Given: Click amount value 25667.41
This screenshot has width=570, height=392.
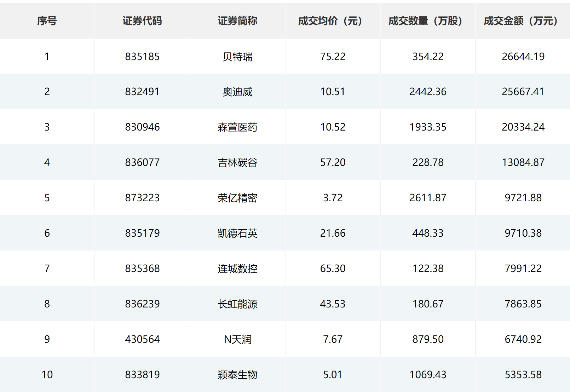Looking at the screenshot, I should tap(523, 92).
